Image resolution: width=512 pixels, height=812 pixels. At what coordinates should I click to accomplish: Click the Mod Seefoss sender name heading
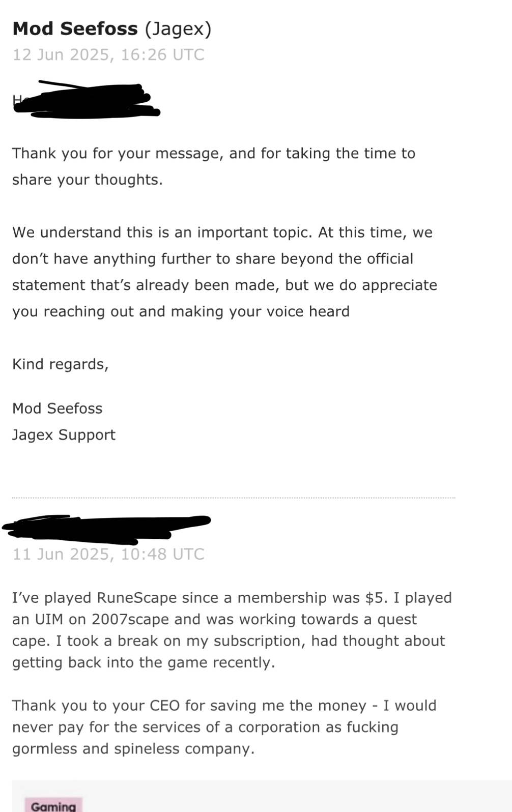(x=75, y=28)
